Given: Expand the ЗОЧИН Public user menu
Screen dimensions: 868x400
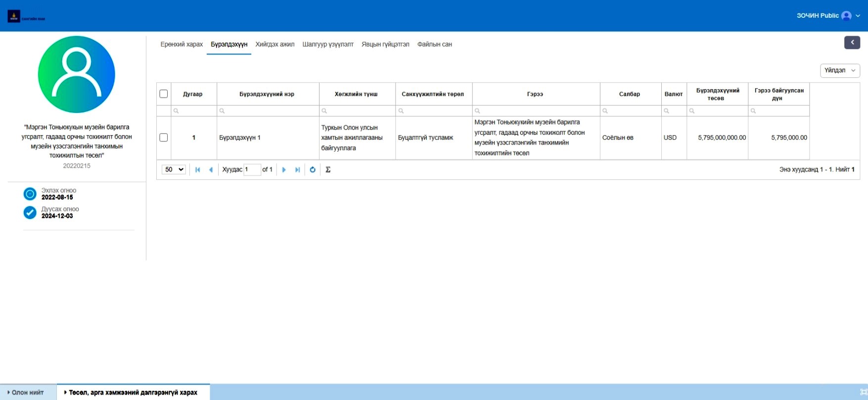Looking at the screenshot, I should pyautogui.click(x=858, y=16).
